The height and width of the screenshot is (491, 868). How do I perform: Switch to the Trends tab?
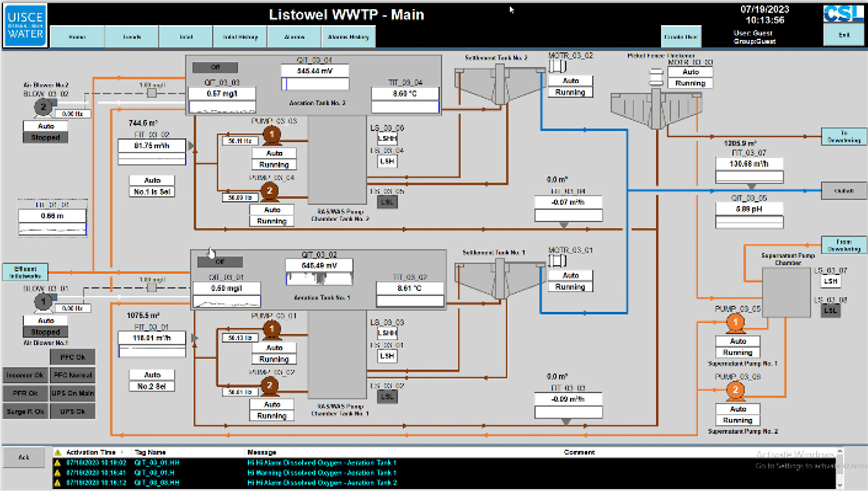pyautogui.click(x=132, y=37)
